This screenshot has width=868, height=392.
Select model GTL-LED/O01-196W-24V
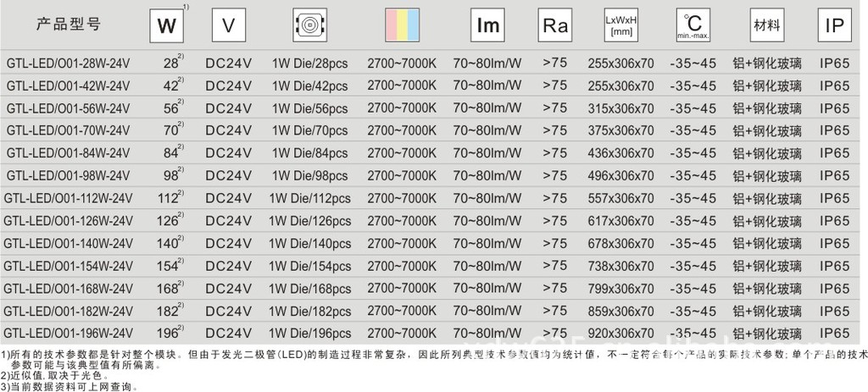[68, 334]
